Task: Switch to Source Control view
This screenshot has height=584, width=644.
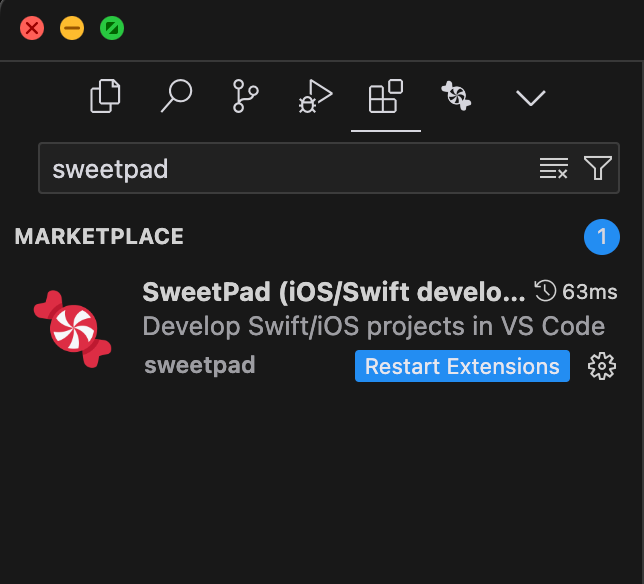Action: [x=245, y=97]
